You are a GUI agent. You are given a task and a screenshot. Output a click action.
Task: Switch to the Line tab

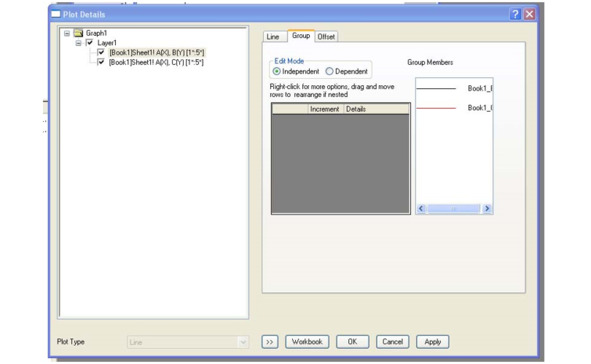273,37
